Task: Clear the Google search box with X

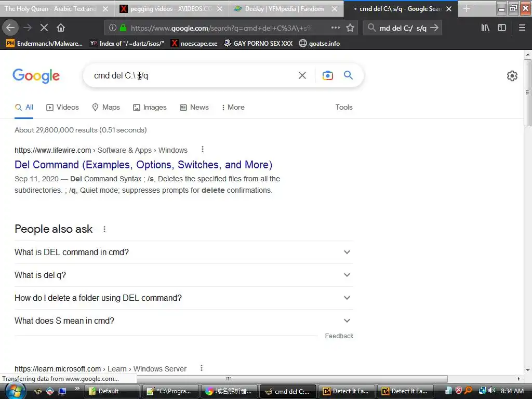Action: tap(302, 75)
